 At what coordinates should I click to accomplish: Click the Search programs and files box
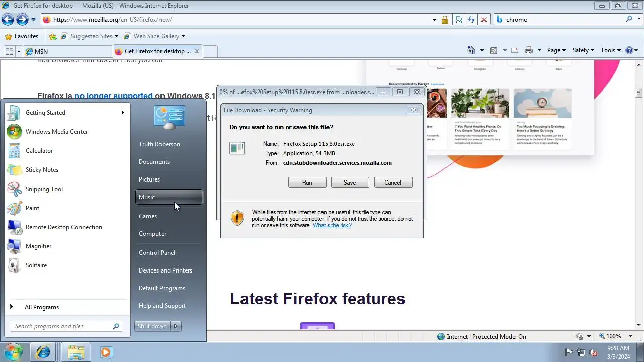point(66,326)
